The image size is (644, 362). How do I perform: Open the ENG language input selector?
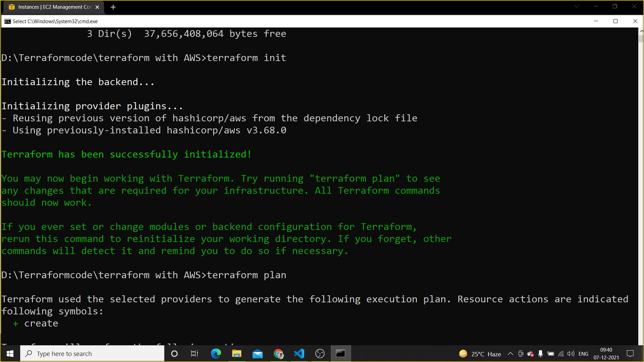click(x=583, y=354)
